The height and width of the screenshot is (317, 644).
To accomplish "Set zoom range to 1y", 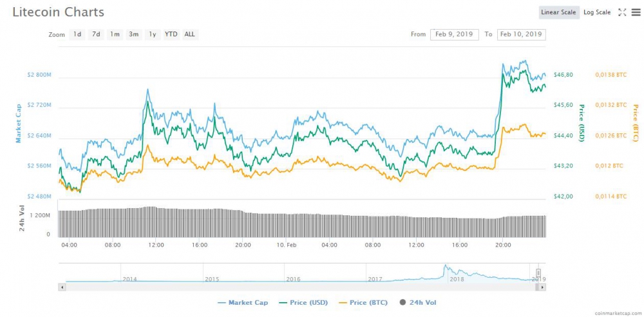I will (x=153, y=35).
